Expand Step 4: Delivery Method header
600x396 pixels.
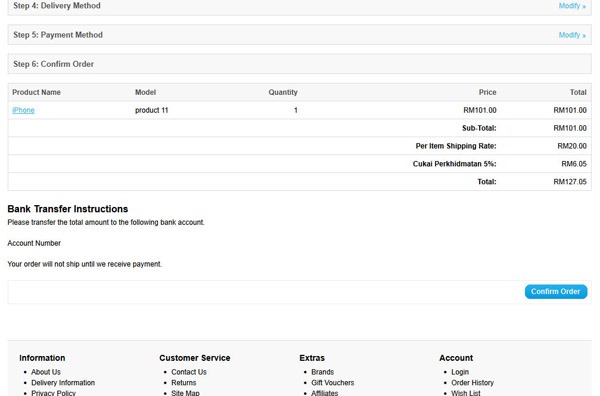pyautogui.click(x=299, y=7)
